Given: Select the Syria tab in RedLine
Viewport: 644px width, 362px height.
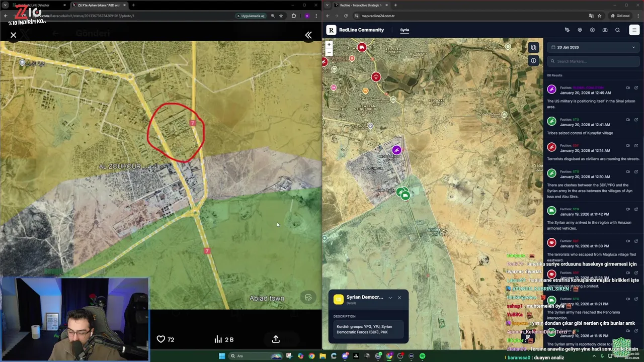Looking at the screenshot, I should (x=405, y=30).
